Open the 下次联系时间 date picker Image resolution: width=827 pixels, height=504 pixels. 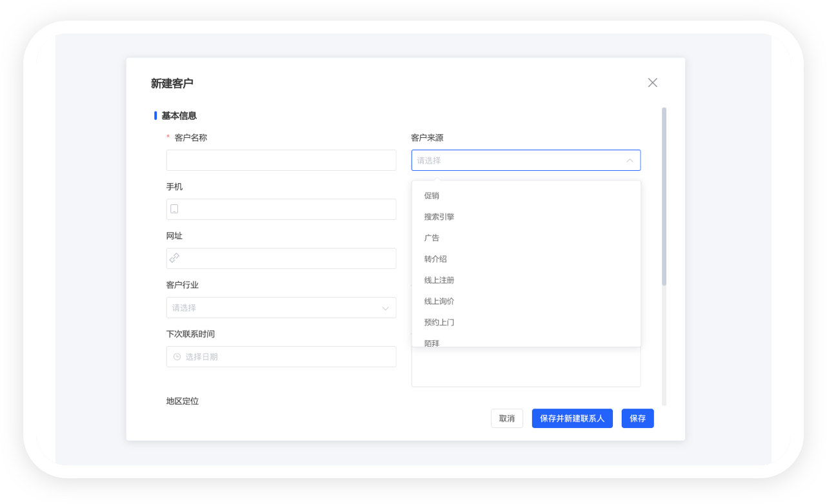pos(281,356)
